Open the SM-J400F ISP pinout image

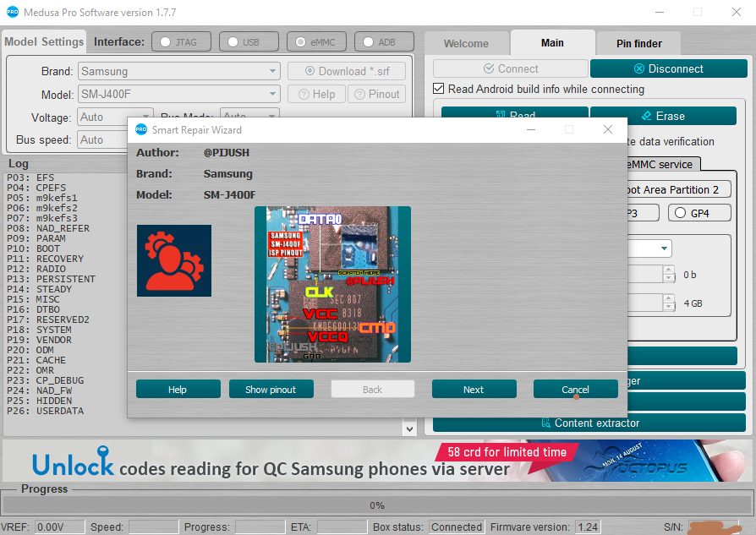[x=332, y=284]
